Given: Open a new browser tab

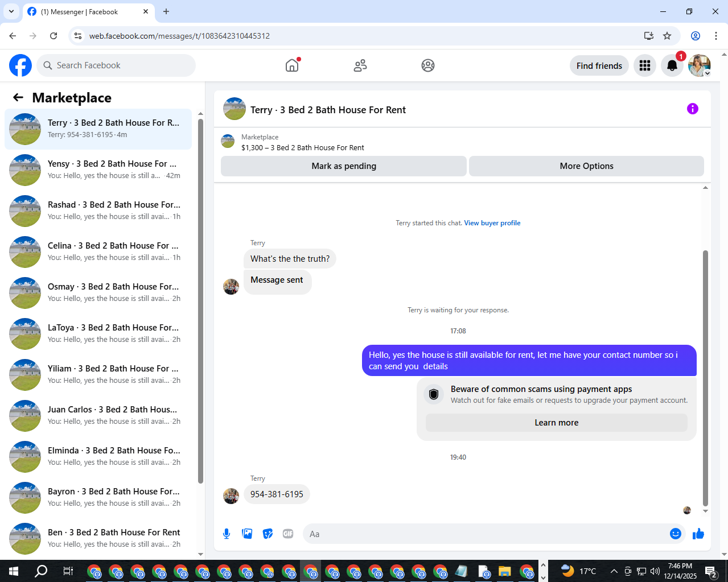Looking at the screenshot, I should tap(166, 11).
